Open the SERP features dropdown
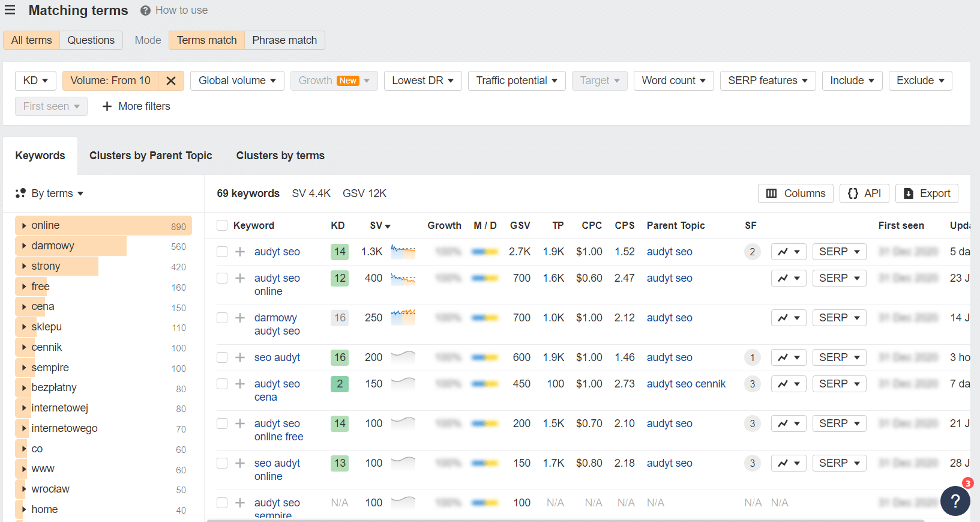This screenshot has width=980, height=522. pyautogui.click(x=768, y=80)
